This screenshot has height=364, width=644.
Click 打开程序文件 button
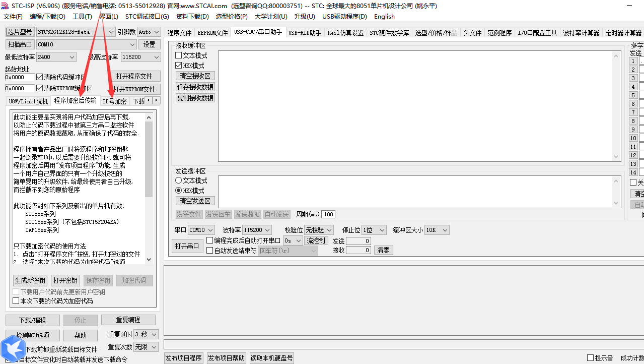coord(134,76)
